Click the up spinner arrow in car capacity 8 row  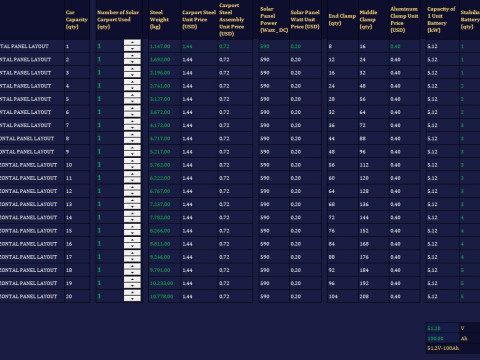(132, 135)
